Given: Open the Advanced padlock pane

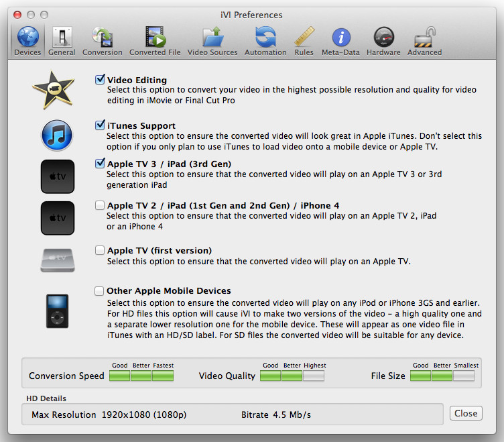Looking at the screenshot, I should tap(425, 41).
